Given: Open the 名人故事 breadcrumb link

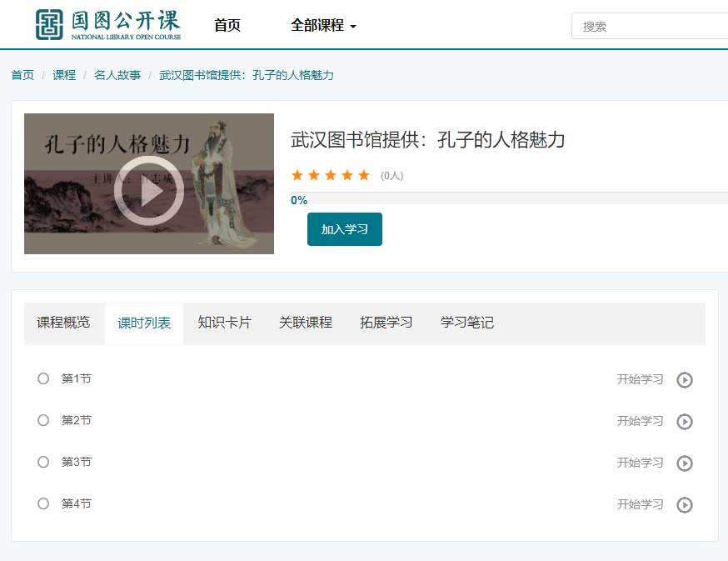Looking at the screenshot, I should [x=117, y=75].
